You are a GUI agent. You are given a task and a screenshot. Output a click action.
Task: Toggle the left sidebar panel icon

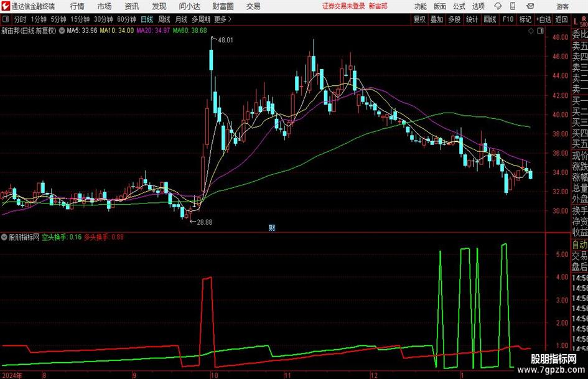click(x=5, y=19)
